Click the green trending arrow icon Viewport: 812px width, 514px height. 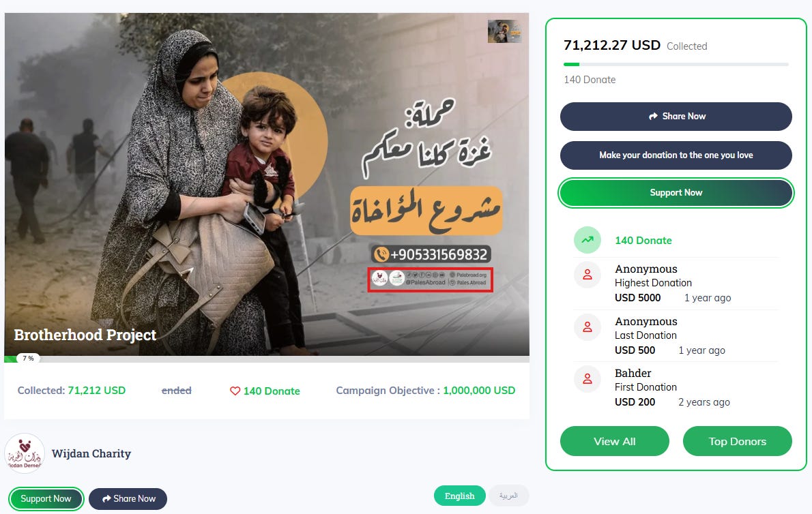pos(588,240)
